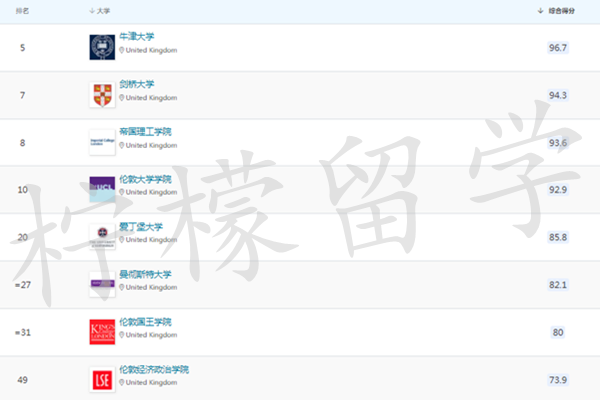This screenshot has width=600, height=400.
Task: Click United Kingdom under 曼彻斯特大学
Action: click(x=151, y=287)
